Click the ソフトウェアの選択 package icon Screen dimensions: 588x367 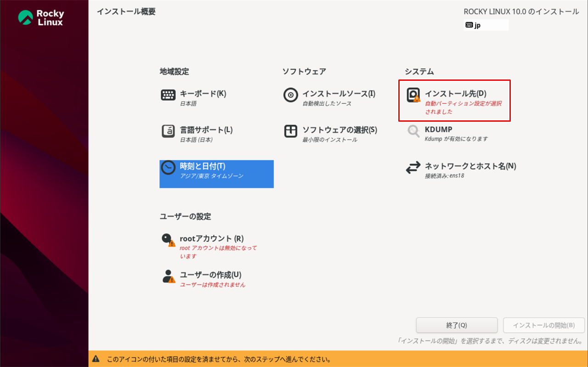click(291, 131)
